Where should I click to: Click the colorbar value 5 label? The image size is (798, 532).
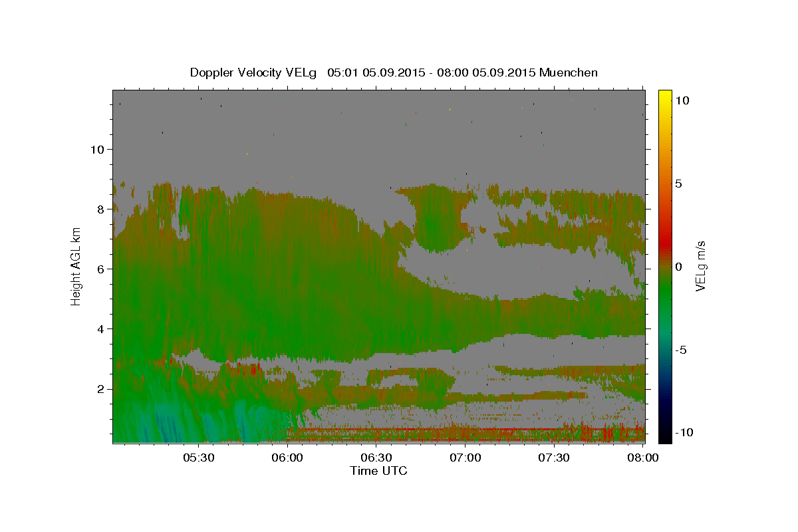(678, 184)
